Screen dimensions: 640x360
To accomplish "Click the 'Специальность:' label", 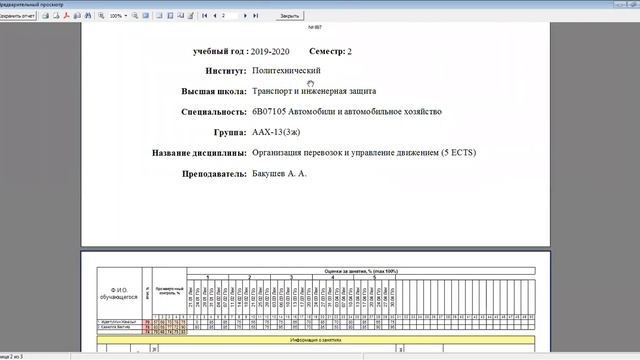I will pos(214,112).
